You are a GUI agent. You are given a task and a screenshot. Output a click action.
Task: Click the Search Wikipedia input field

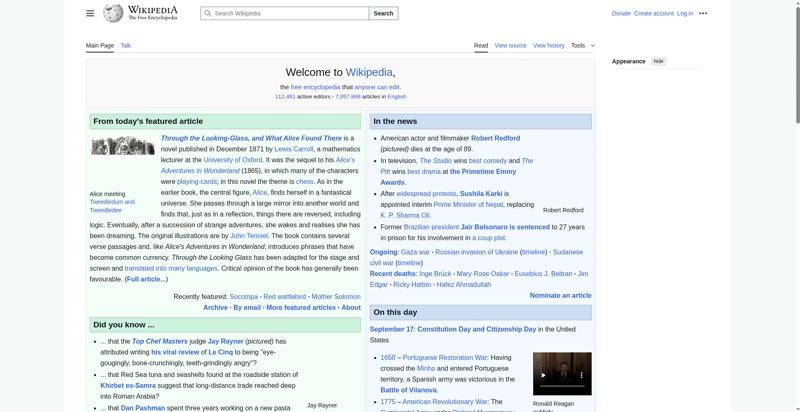(285, 13)
